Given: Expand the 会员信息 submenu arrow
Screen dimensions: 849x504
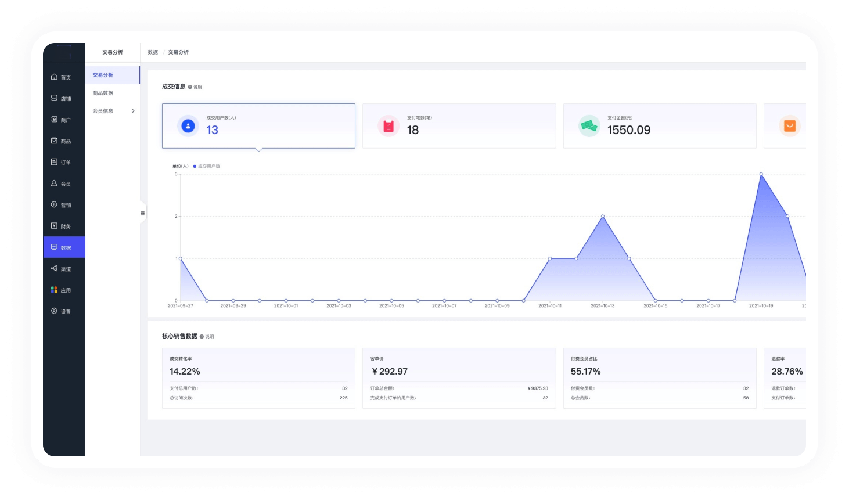Looking at the screenshot, I should click(133, 111).
